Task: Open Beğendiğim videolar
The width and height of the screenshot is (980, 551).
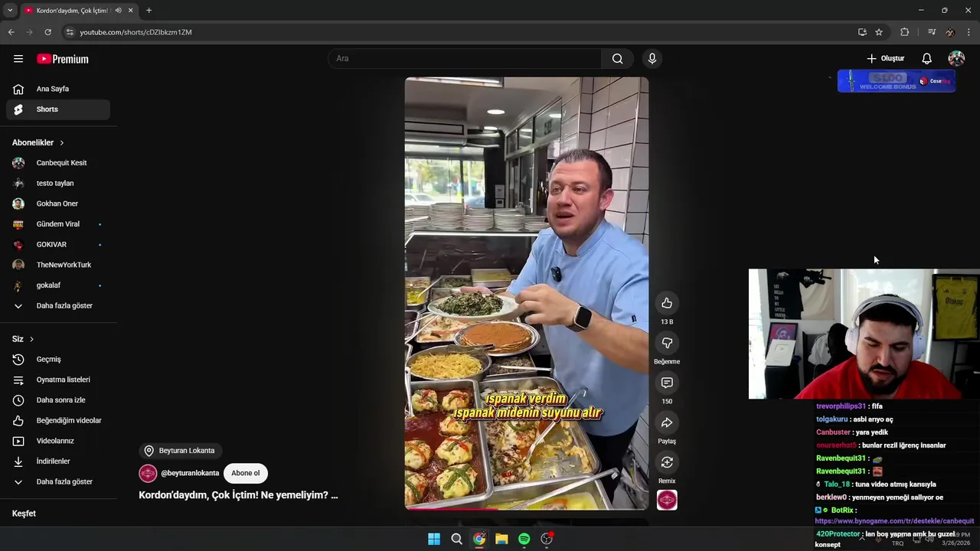Action: tap(58, 420)
